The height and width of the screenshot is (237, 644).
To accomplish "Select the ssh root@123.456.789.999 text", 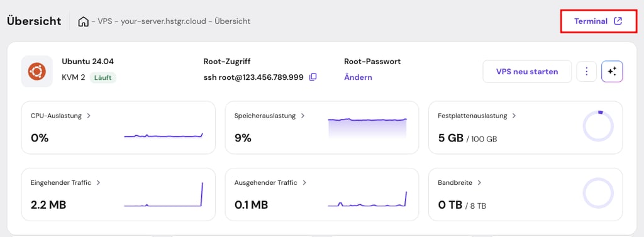I will [253, 77].
